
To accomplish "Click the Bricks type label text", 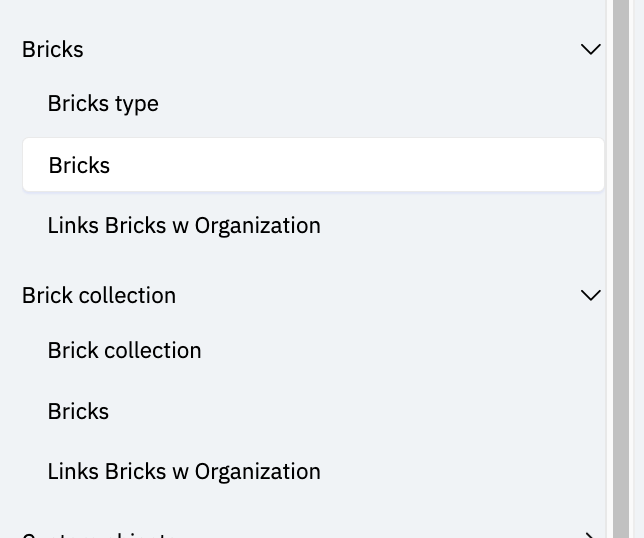I will click(103, 103).
